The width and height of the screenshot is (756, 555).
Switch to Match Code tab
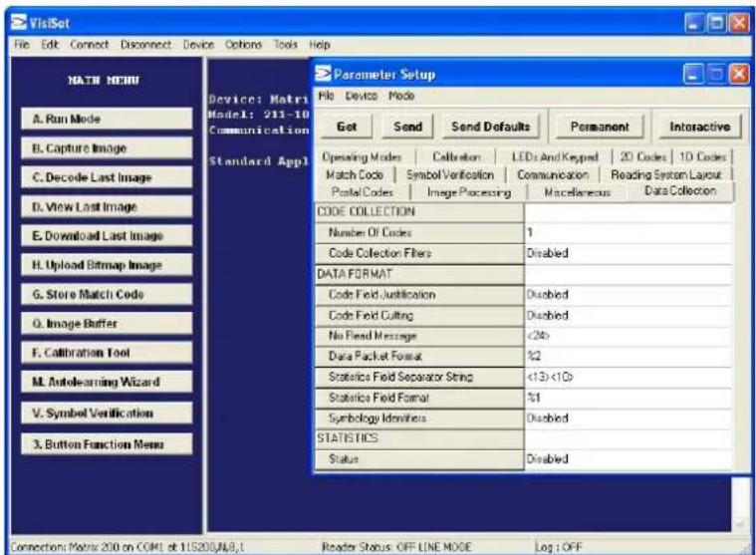[355, 174]
